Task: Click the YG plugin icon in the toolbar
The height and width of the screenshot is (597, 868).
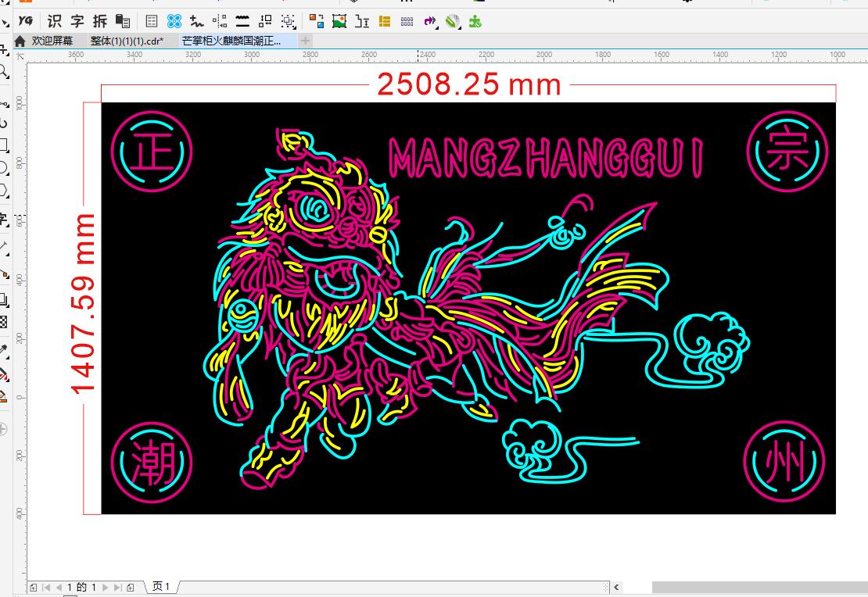Action: (26, 21)
